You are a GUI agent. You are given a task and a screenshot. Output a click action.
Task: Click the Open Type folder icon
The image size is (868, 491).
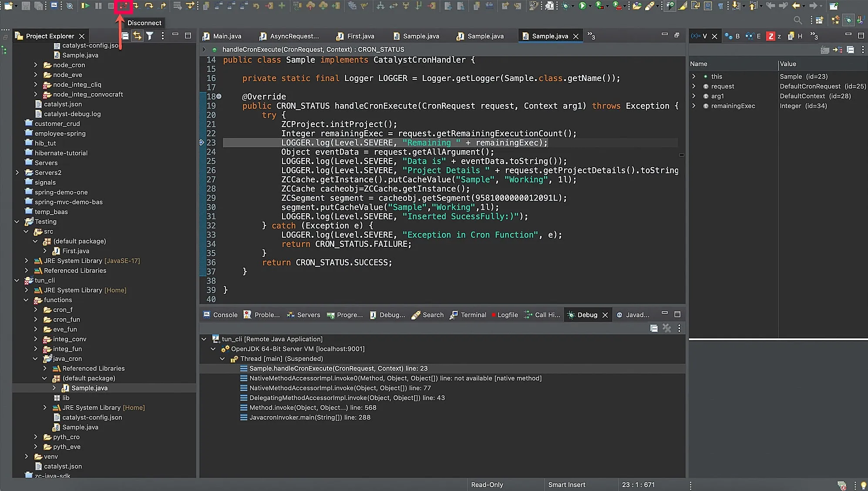(637, 6)
